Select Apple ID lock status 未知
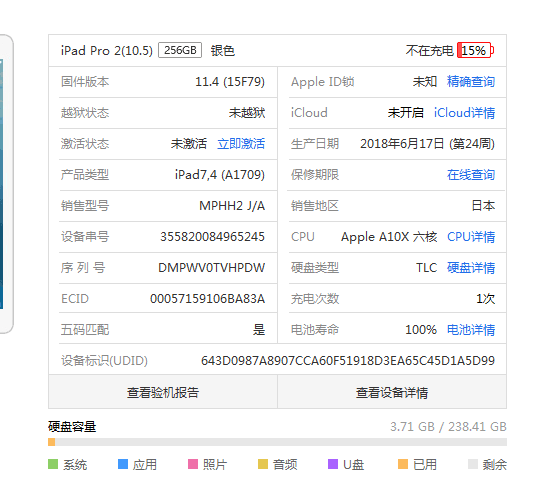 [425, 82]
